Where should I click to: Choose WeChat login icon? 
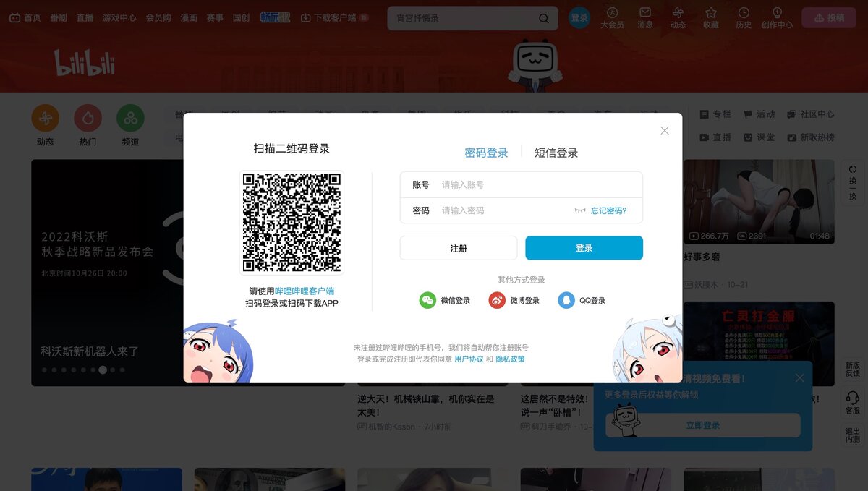click(x=427, y=300)
